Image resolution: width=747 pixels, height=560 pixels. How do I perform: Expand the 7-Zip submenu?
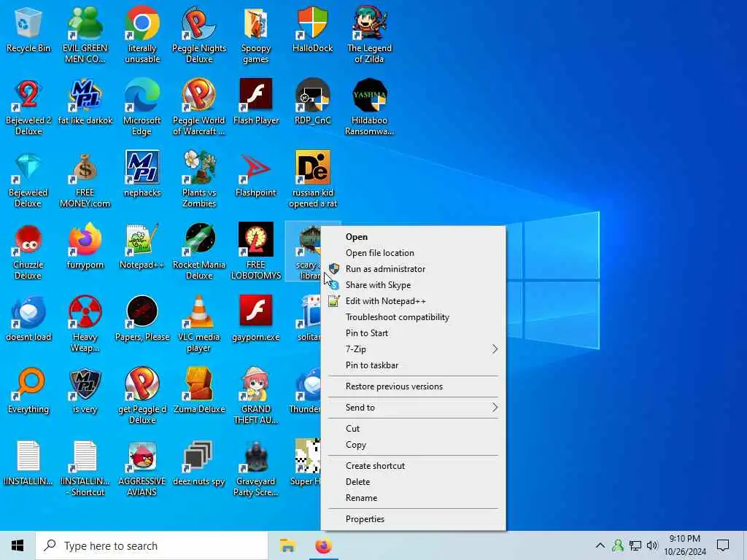click(x=414, y=349)
